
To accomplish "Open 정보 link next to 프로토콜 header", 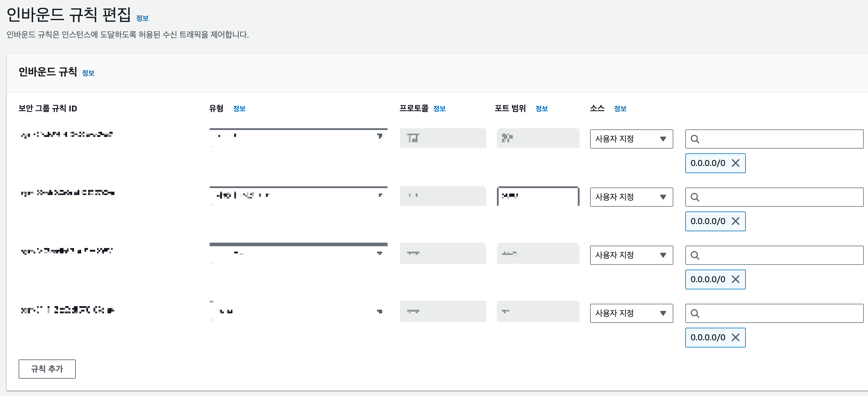I will tap(439, 108).
